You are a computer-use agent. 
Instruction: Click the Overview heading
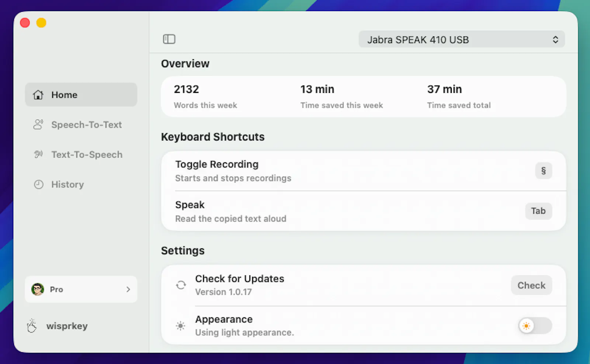[x=185, y=63]
